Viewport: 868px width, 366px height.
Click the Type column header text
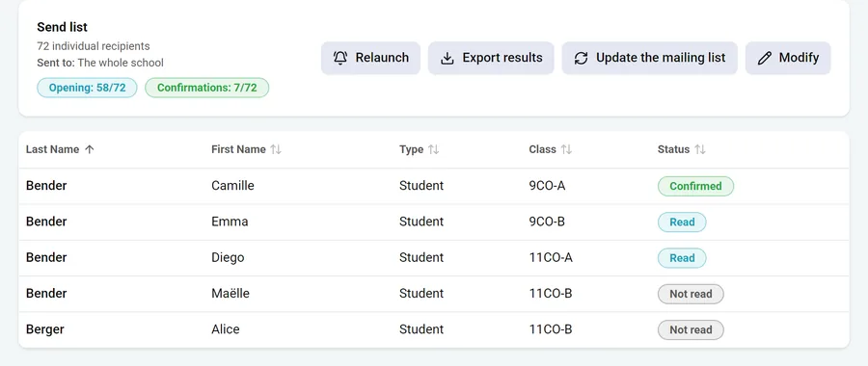coord(411,149)
